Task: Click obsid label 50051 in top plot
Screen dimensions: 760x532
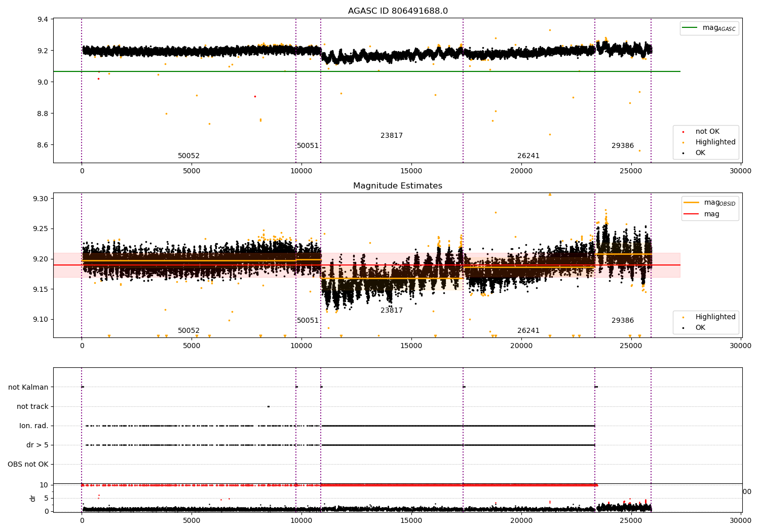Action: (308, 146)
